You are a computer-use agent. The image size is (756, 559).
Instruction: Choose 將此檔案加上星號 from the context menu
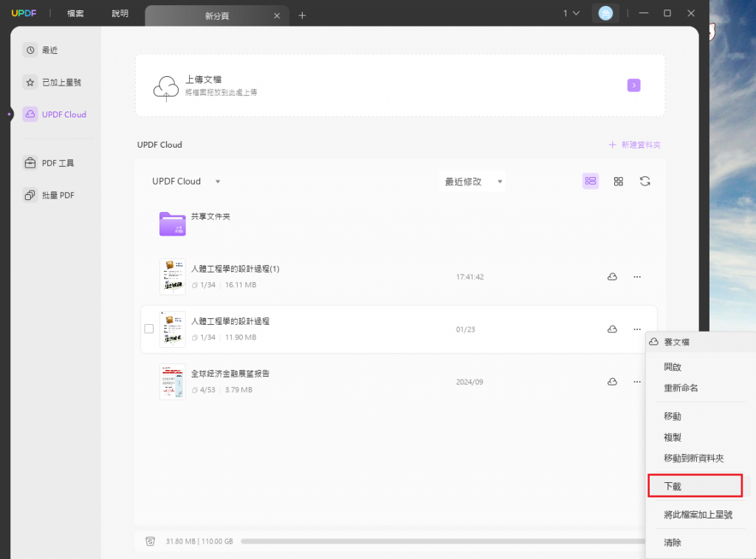click(698, 515)
